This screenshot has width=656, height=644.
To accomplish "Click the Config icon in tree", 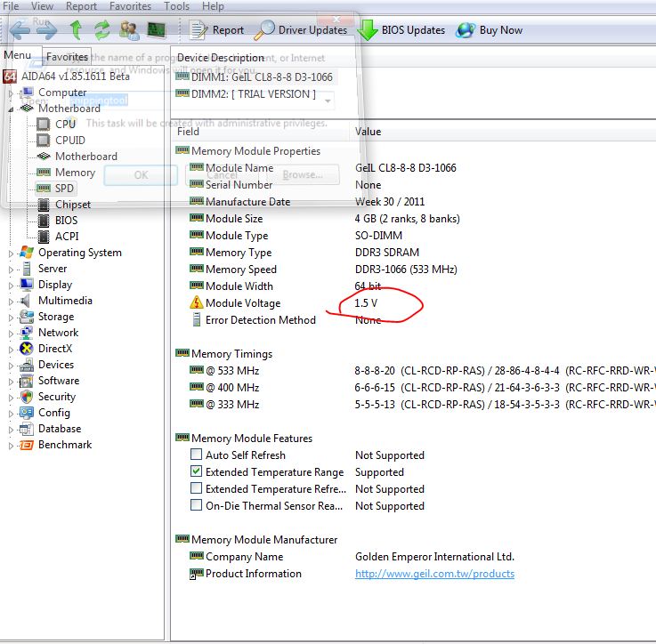I will point(27,413).
